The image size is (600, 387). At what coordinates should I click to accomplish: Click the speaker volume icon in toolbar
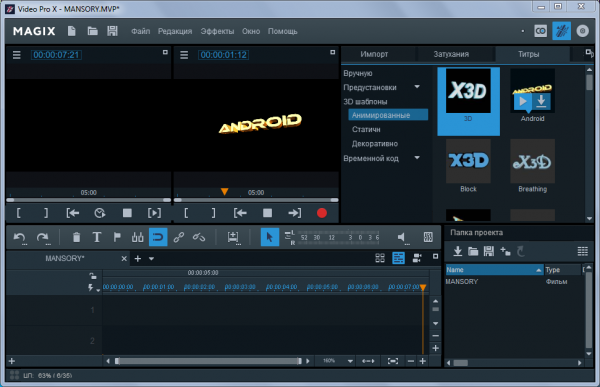coord(402,238)
